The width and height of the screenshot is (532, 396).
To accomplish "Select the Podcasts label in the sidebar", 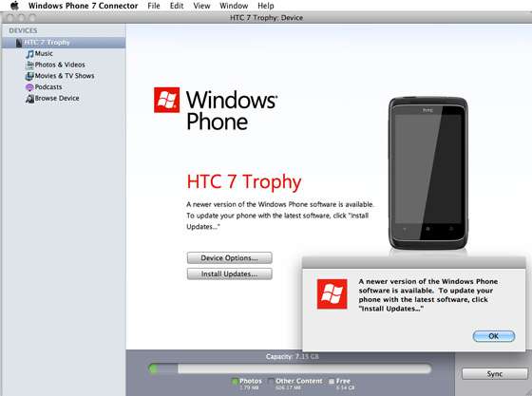I will [x=48, y=86].
